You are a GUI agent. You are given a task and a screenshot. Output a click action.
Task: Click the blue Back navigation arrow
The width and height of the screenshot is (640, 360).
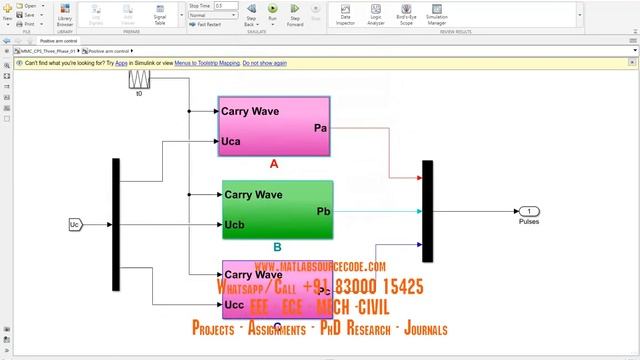coord(7,41)
